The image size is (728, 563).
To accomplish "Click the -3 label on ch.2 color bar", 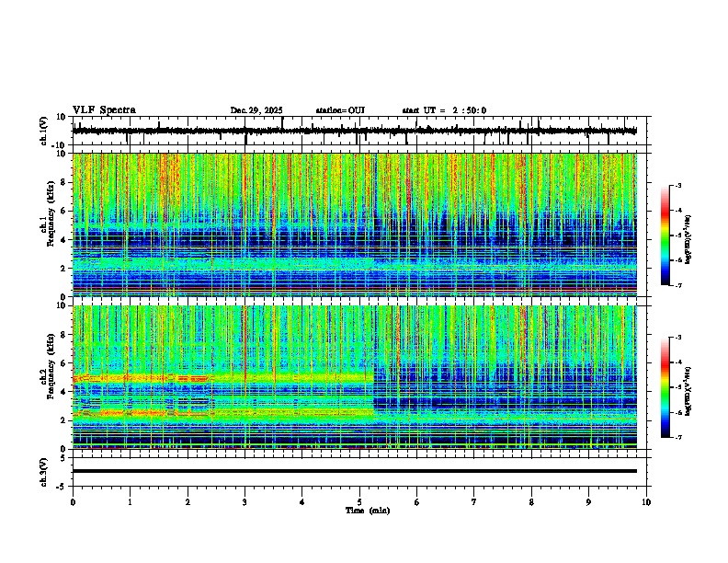I will pyautogui.click(x=677, y=338).
